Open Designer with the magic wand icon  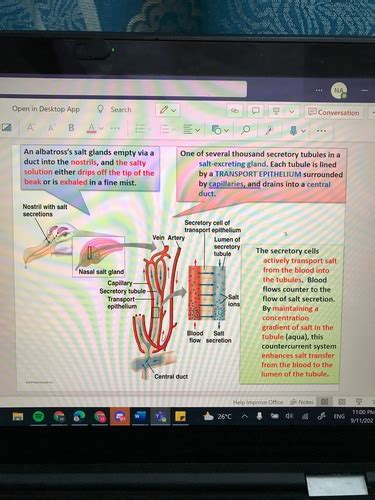coord(269,130)
